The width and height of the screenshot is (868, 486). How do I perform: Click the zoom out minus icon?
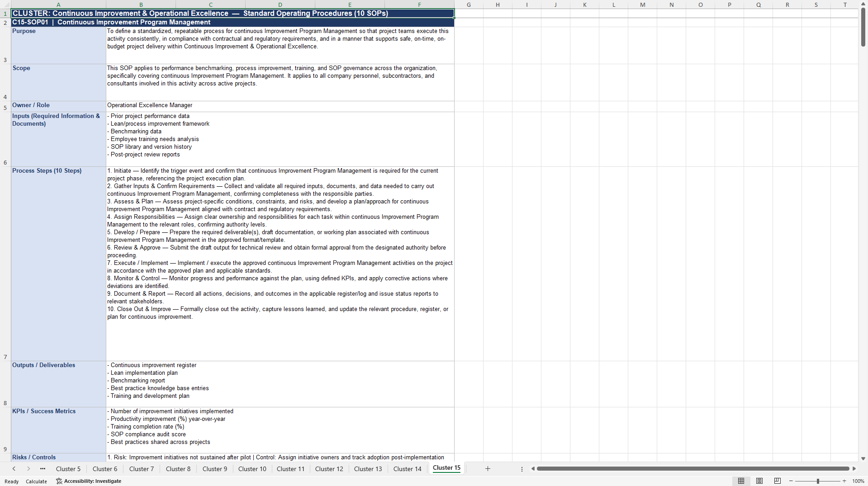click(x=791, y=481)
